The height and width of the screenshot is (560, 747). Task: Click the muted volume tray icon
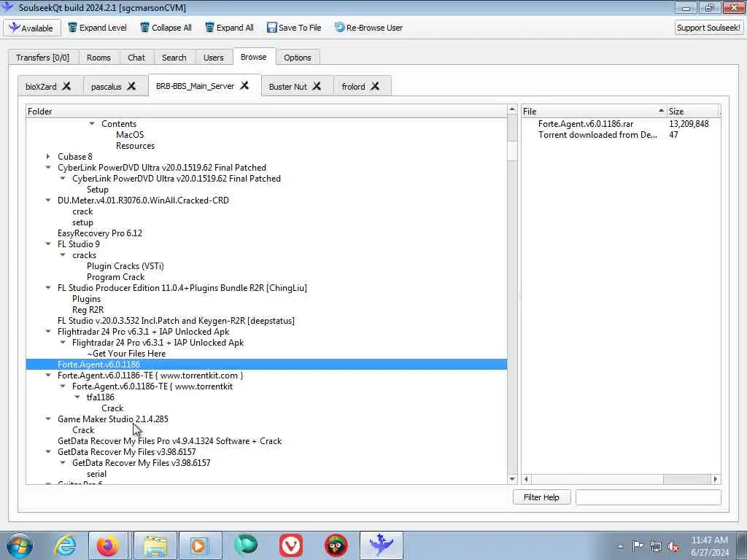[673, 547]
